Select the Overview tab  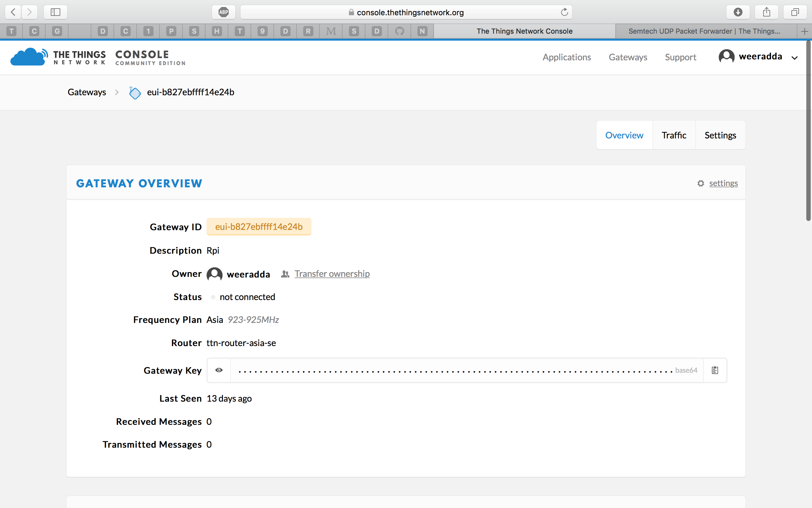coord(624,135)
